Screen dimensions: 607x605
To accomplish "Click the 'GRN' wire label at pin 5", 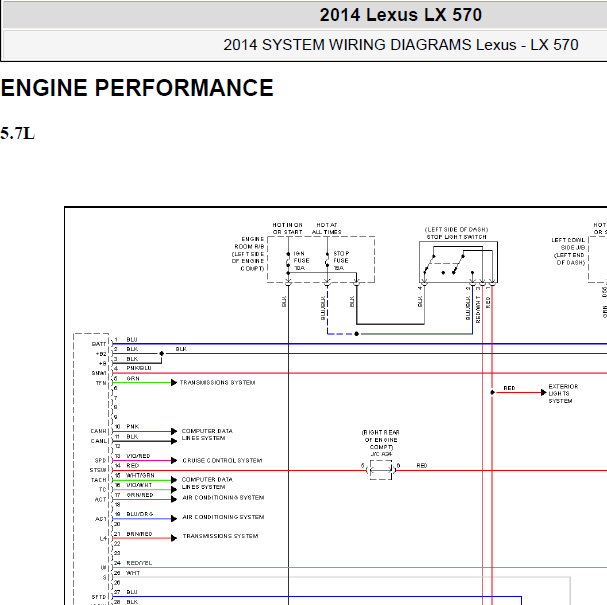I will tap(133, 378).
